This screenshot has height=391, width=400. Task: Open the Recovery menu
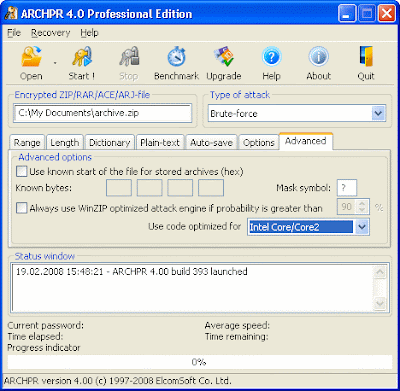[50, 33]
